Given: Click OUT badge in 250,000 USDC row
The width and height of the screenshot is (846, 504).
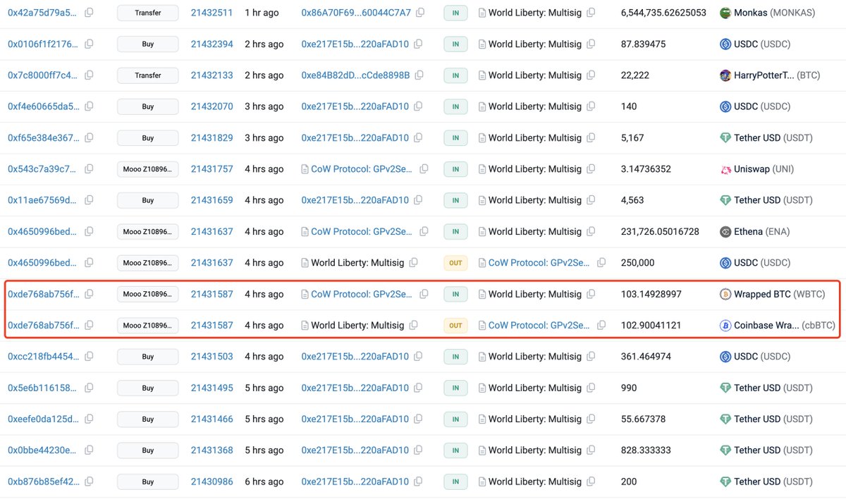Looking at the screenshot, I should point(455,263).
